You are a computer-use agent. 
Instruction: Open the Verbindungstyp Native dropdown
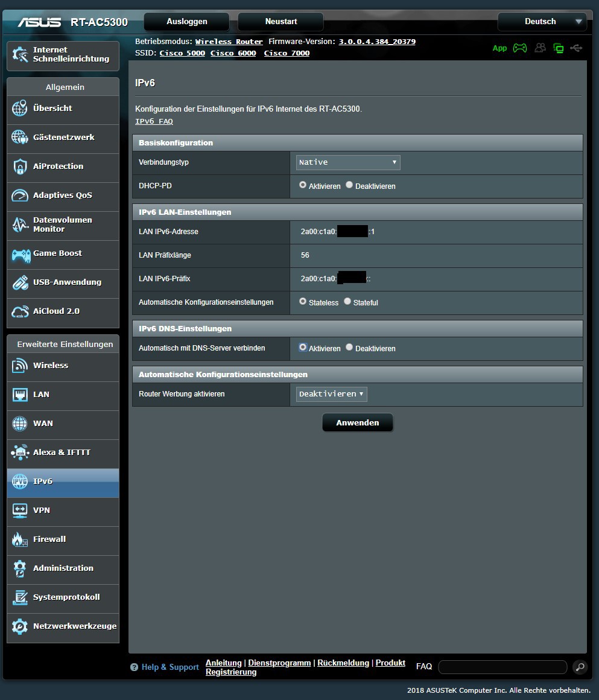coord(348,162)
